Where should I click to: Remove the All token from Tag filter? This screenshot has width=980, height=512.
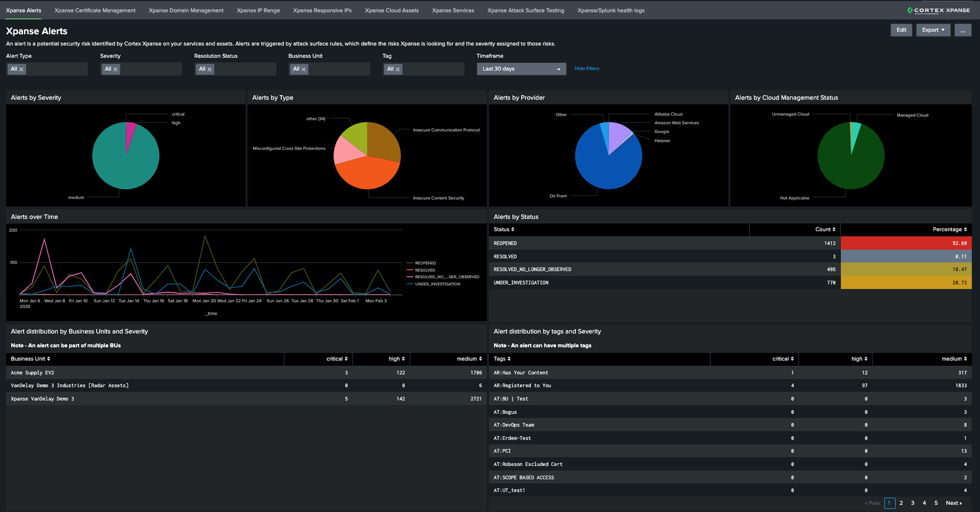point(397,69)
